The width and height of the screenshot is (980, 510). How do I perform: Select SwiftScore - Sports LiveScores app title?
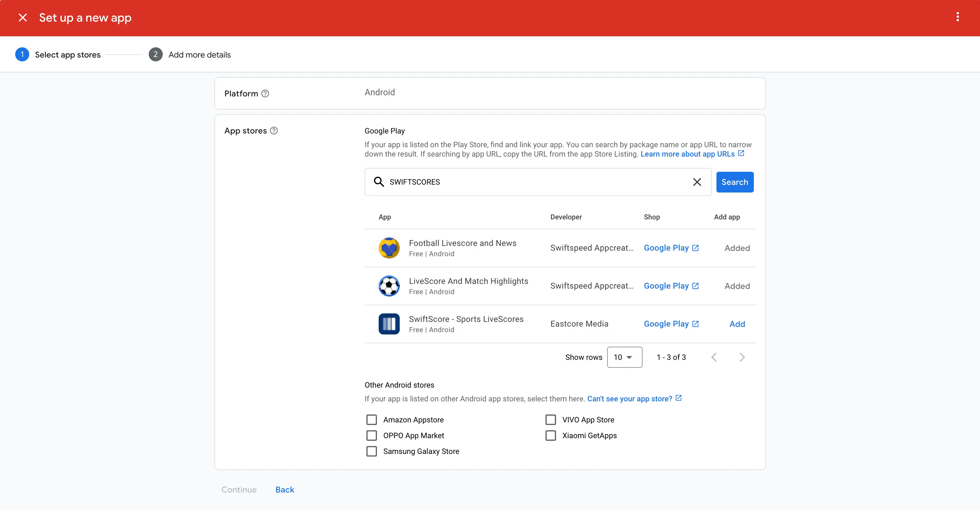tap(466, 320)
